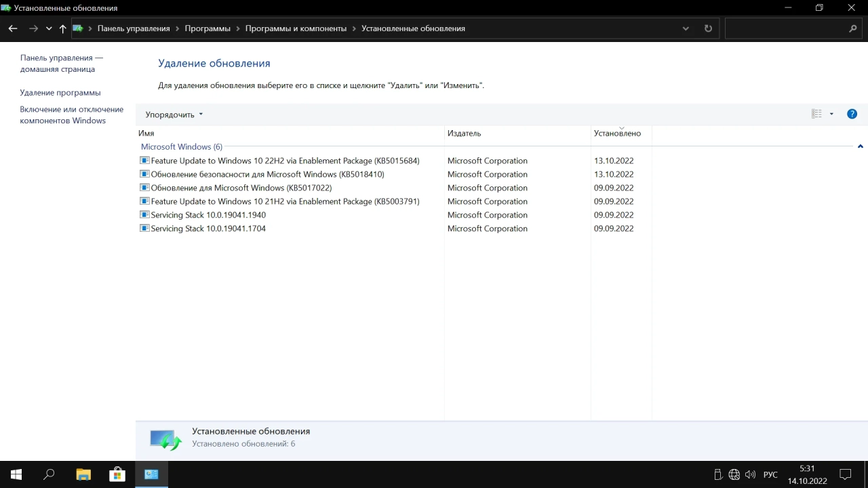This screenshot has height=488, width=868.
Task: Click the icon of KB5015684 update
Action: coord(144,161)
